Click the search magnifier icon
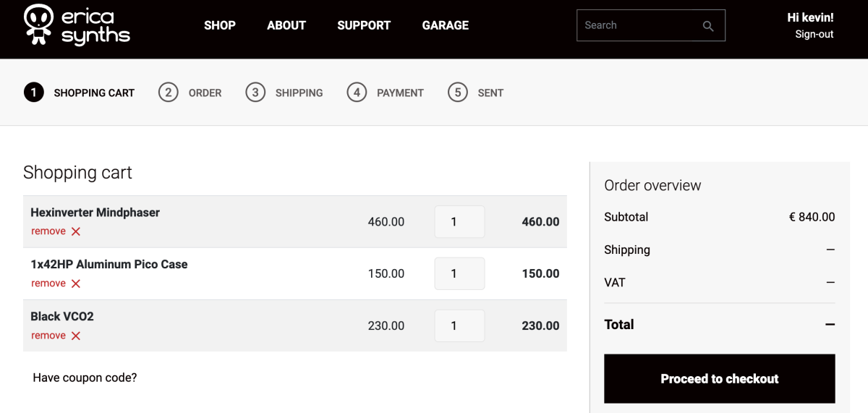The image size is (868, 413). [x=708, y=26]
